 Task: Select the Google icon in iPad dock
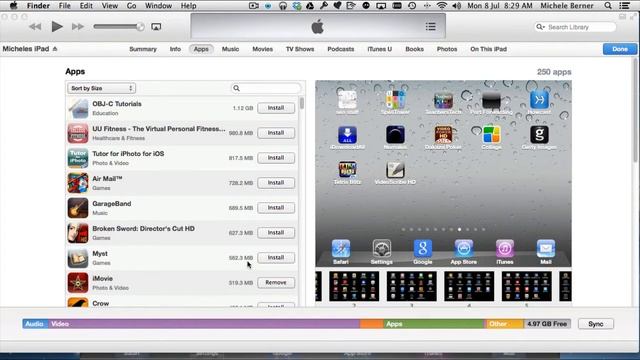pos(422,249)
